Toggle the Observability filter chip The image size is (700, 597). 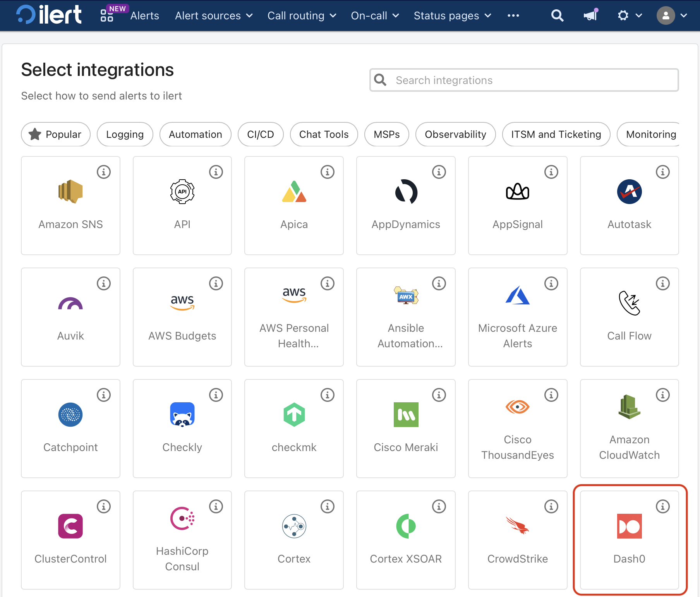click(x=455, y=134)
